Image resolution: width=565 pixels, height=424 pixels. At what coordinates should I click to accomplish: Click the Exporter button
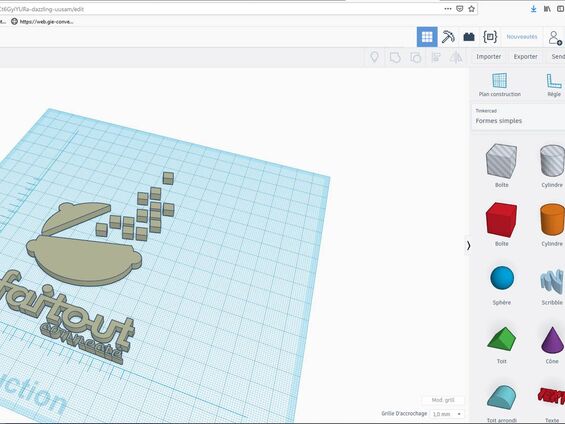(x=525, y=57)
